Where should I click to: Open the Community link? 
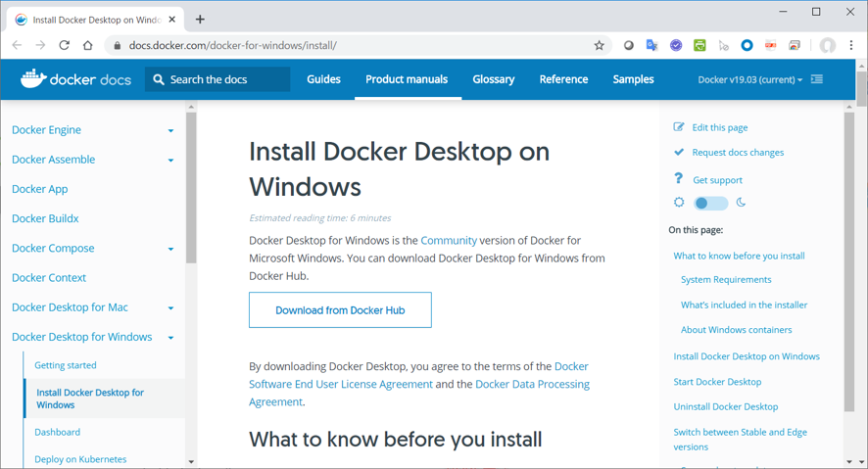pos(449,241)
